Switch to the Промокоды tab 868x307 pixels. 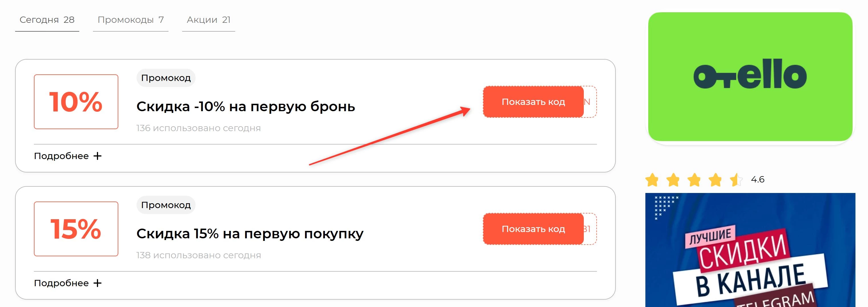tap(131, 20)
